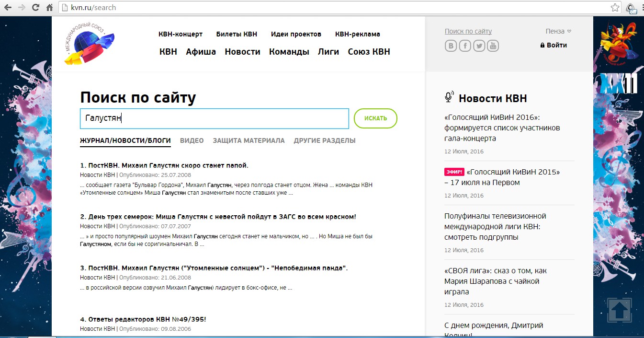Open result 2 День трех семерок

point(218,217)
